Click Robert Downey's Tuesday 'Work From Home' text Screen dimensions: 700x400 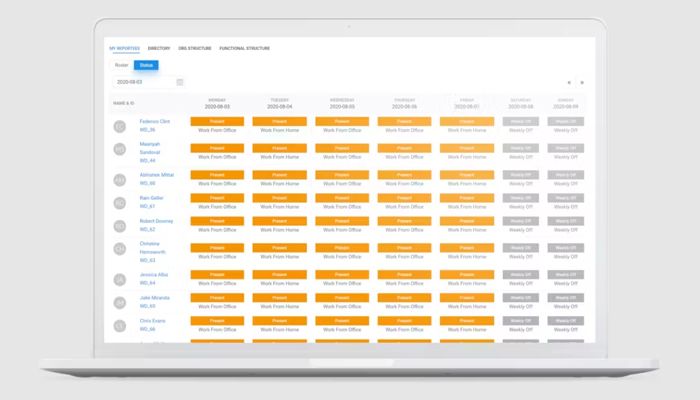click(279, 230)
